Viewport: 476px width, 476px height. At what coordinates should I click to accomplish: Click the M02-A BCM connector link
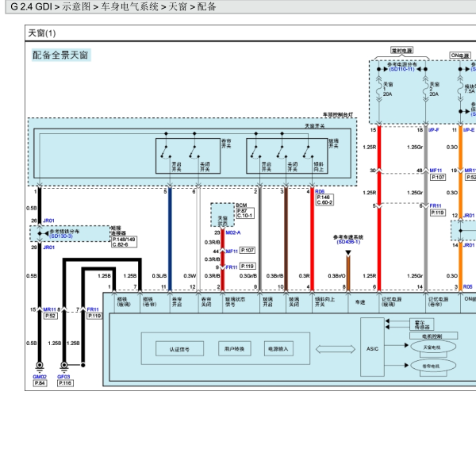click(233, 232)
